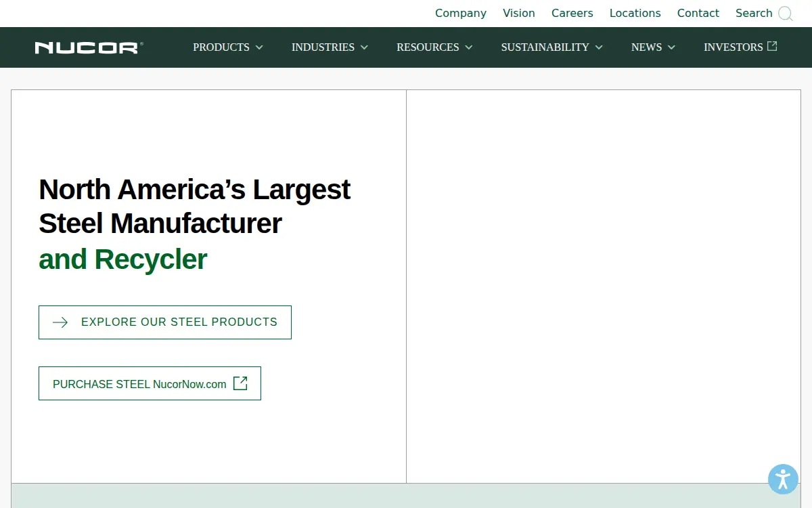The width and height of the screenshot is (812, 508).
Task: Open the Company link
Action: click(x=461, y=14)
